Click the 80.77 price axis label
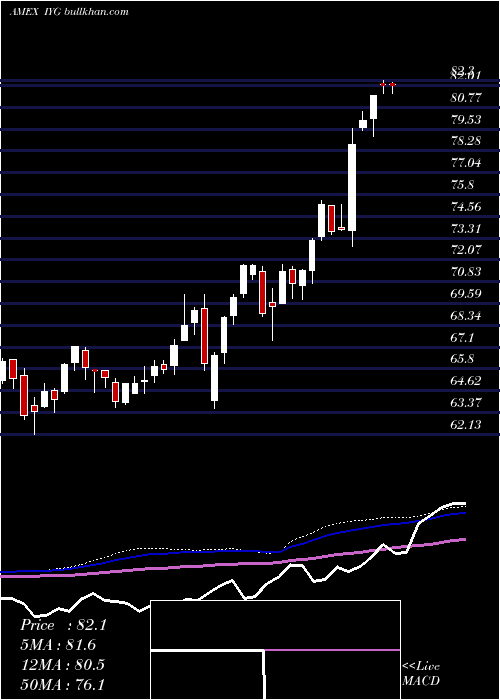The image size is (500, 700). 466,98
